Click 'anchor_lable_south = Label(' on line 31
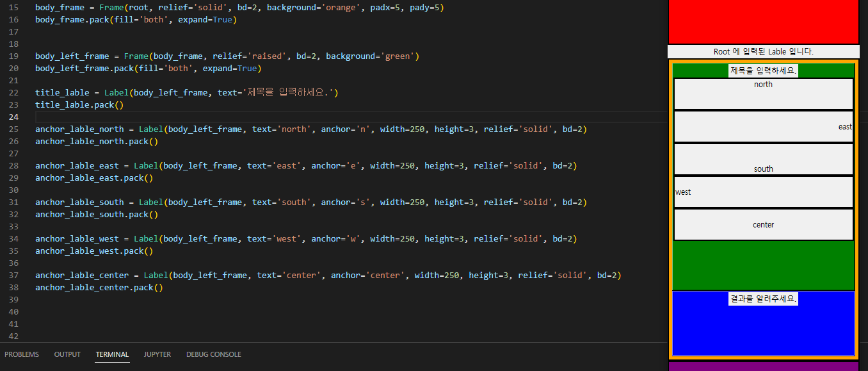Screen dimensions: 868x371 click(x=102, y=202)
